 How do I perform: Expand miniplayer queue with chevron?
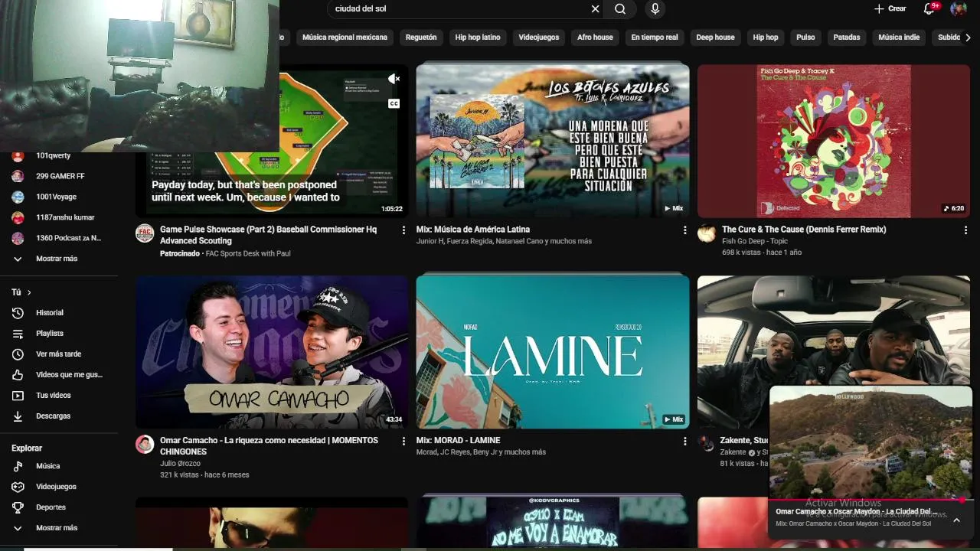pyautogui.click(x=956, y=520)
